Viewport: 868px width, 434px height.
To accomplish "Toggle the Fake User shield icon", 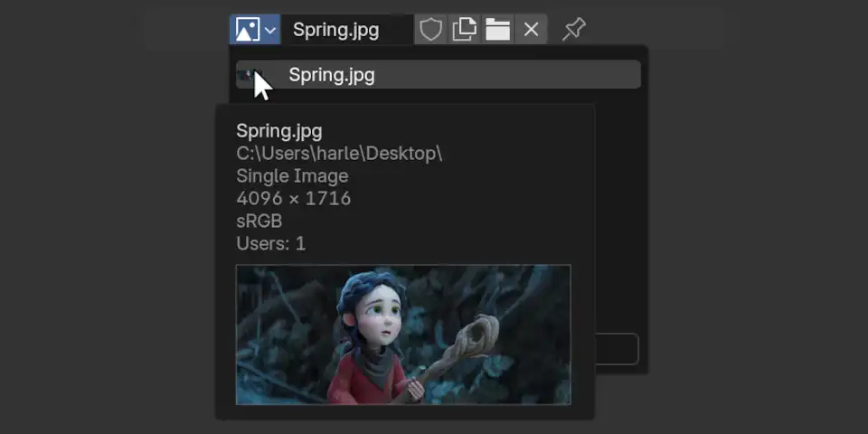I will (430, 30).
